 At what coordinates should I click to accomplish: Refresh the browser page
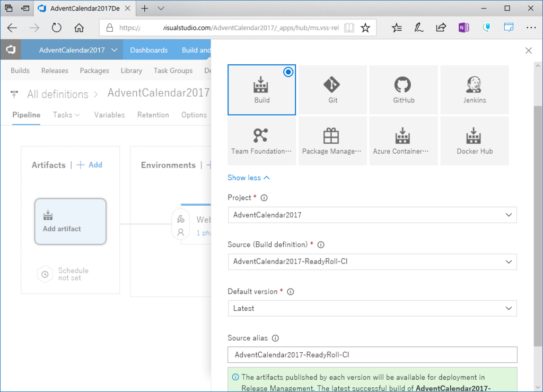click(x=56, y=28)
